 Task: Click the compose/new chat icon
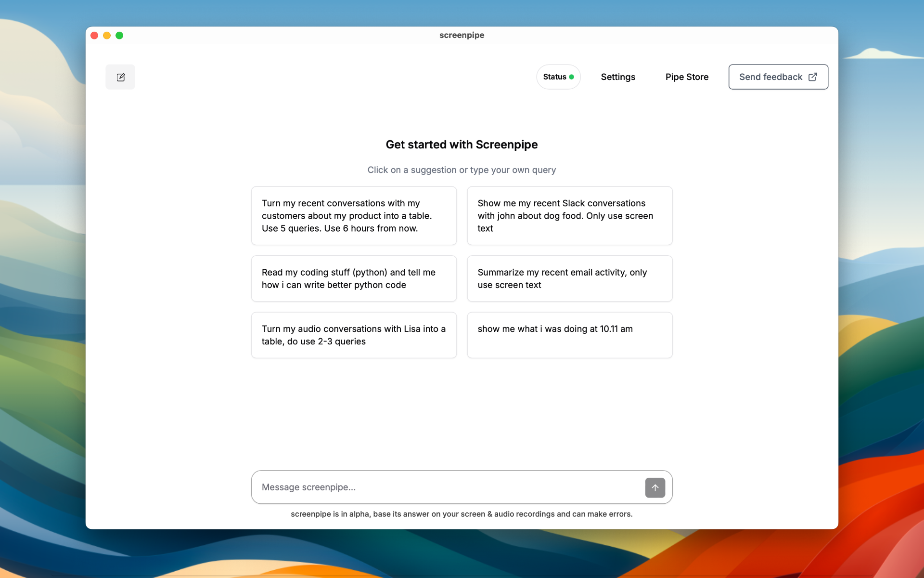[120, 77]
